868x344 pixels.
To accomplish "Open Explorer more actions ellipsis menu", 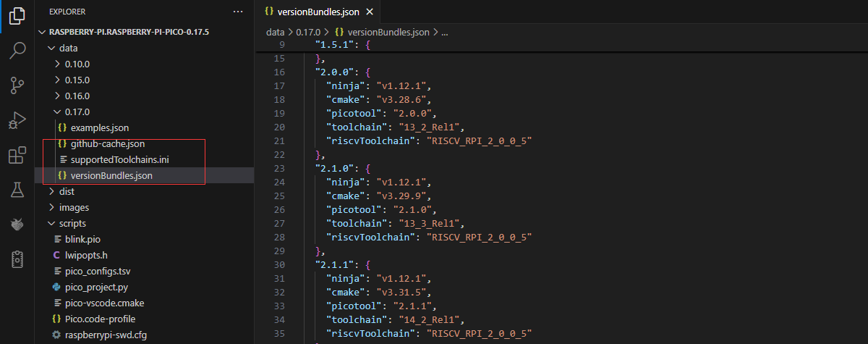I will [x=238, y=12].
